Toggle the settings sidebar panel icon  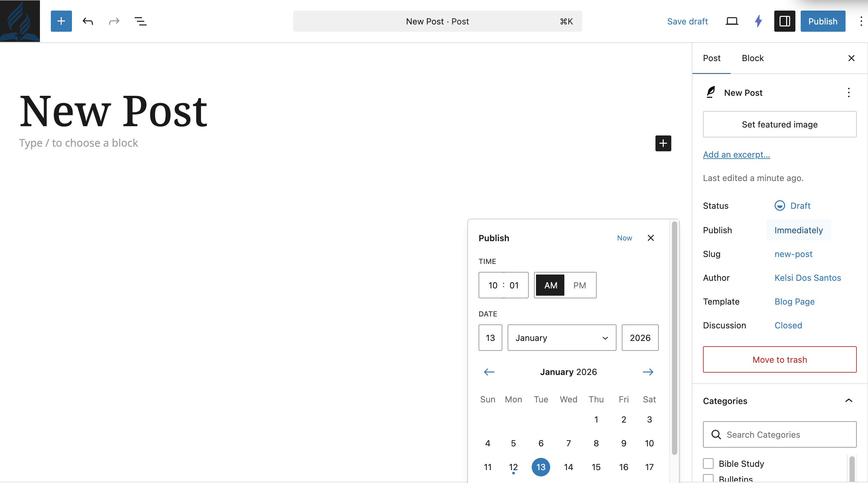point(784,21)
